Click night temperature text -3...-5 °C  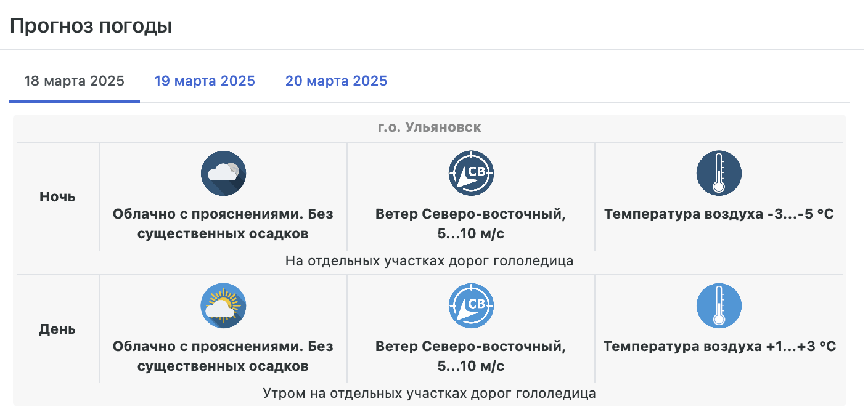719,215
